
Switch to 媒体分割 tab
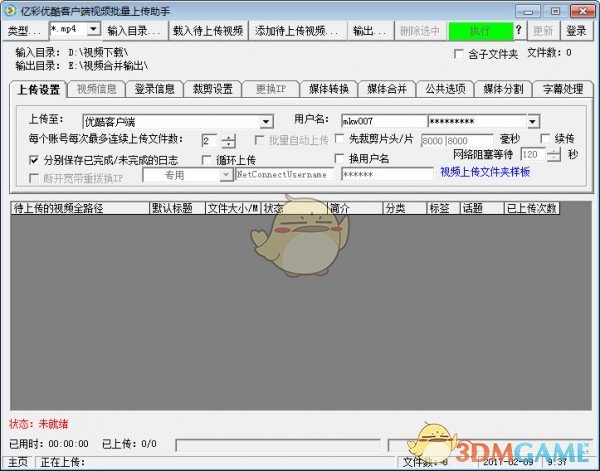pos(503,89)
